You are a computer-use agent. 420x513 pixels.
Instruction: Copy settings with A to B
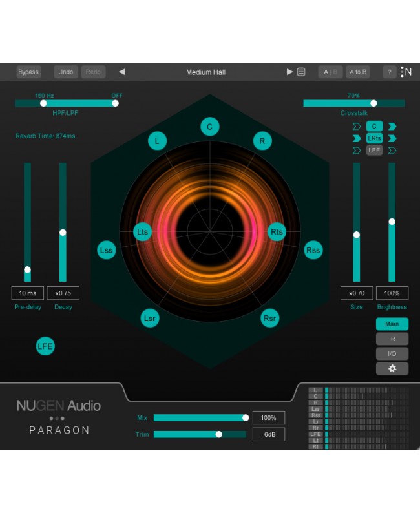(358, 72)
